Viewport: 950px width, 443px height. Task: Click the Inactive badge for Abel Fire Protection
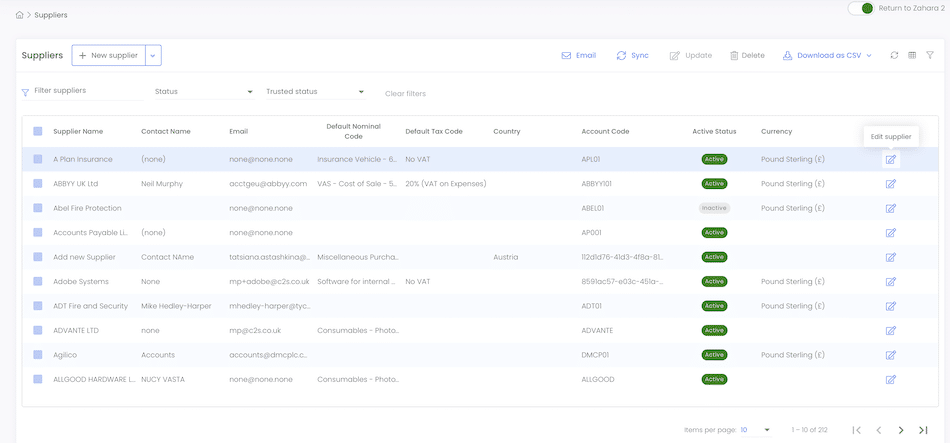714,208
